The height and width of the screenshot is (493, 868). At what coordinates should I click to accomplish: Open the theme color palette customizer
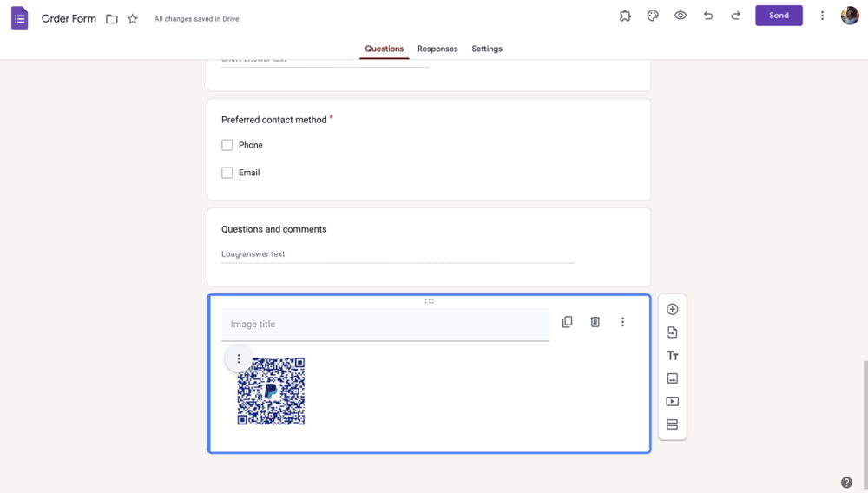coord(653,16)
